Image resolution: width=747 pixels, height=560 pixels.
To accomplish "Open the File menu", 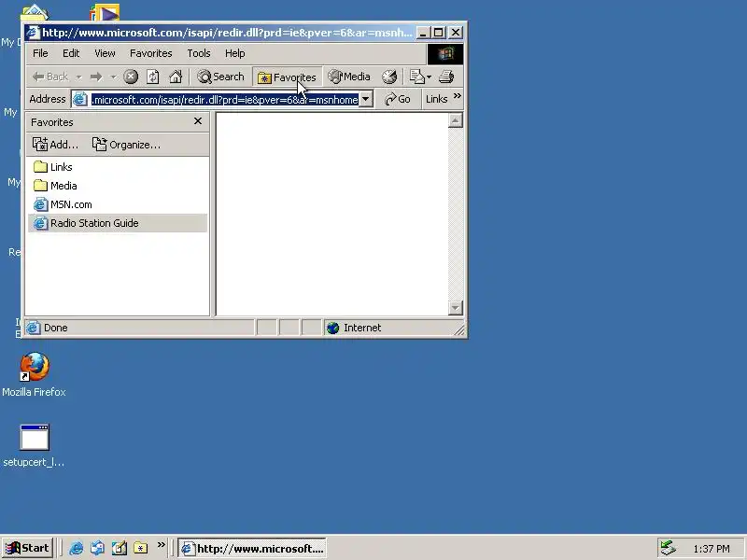I will click(x=40, y=53).
